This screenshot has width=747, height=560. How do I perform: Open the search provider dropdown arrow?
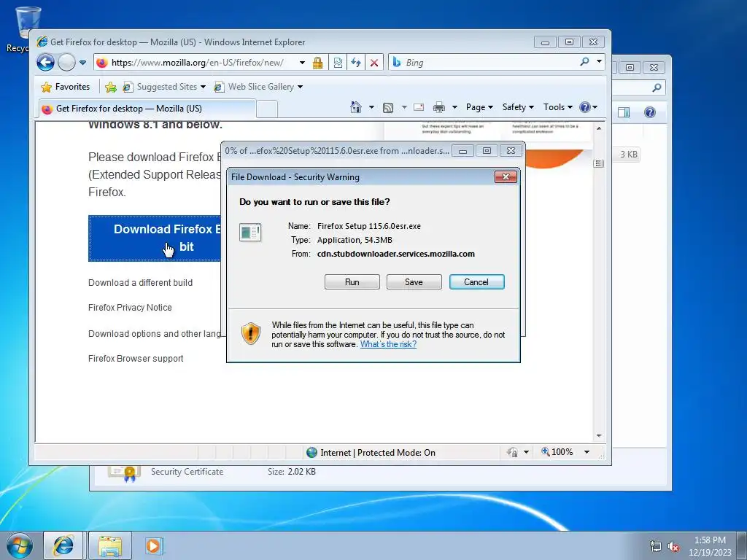[599, 61]
